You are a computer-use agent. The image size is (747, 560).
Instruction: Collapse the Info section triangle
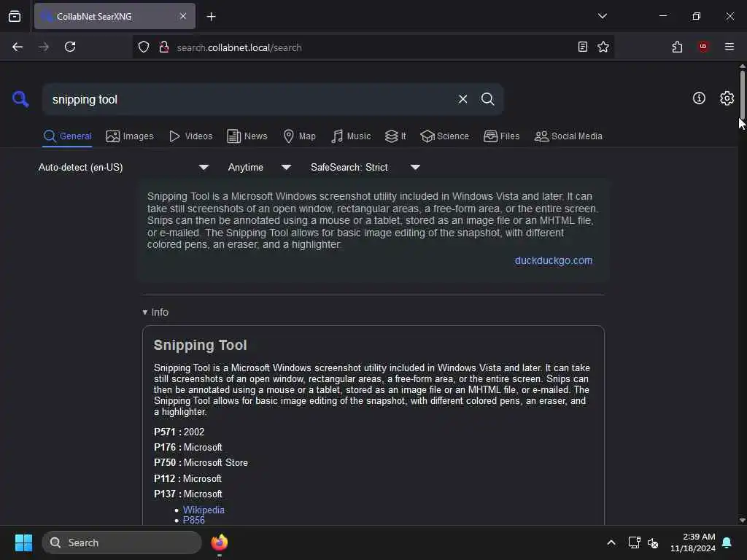pos(145,312)
